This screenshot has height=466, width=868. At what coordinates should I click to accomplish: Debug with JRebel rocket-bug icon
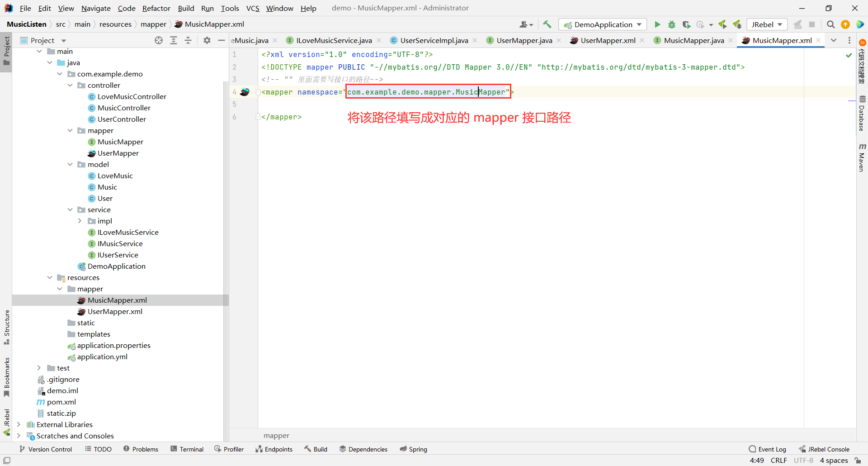pyautogui.click(x=737, y=24)
